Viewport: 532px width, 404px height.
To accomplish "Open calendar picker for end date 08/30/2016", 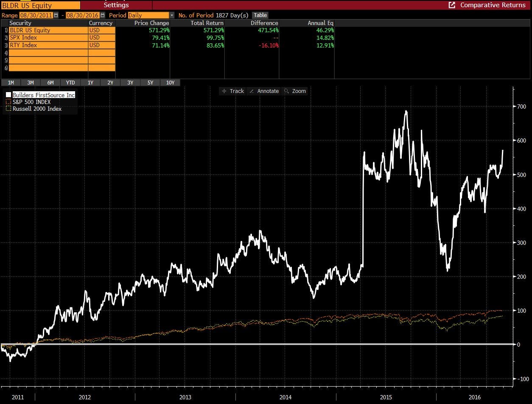I will click(x=102, y=15).
